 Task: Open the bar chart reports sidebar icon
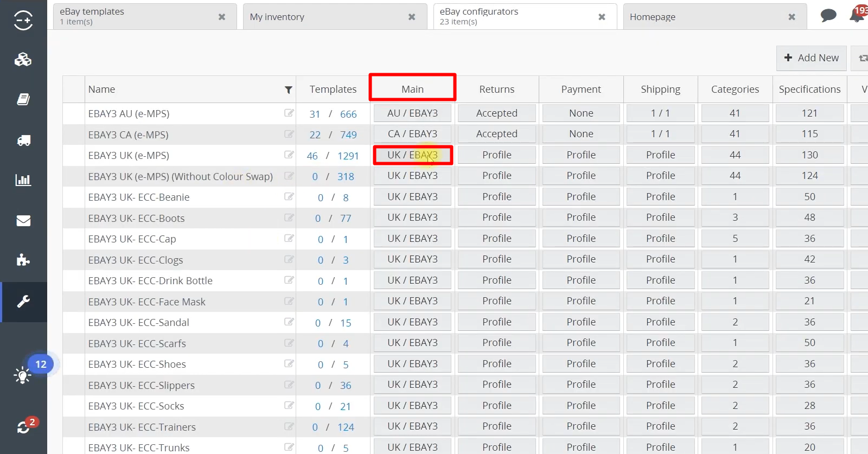[23, 180]
